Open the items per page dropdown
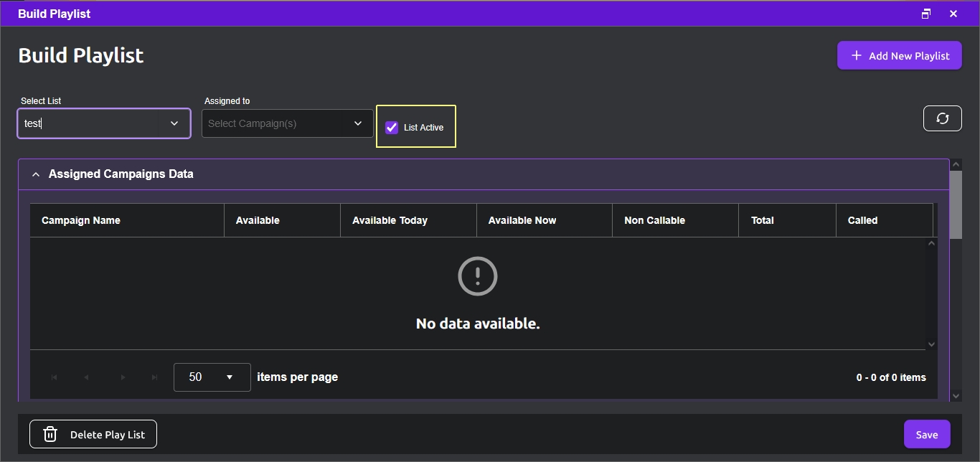 pos(212,377)
